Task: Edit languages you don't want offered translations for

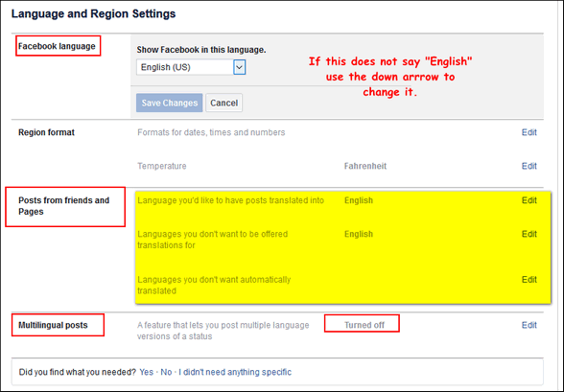Action: 529,234
